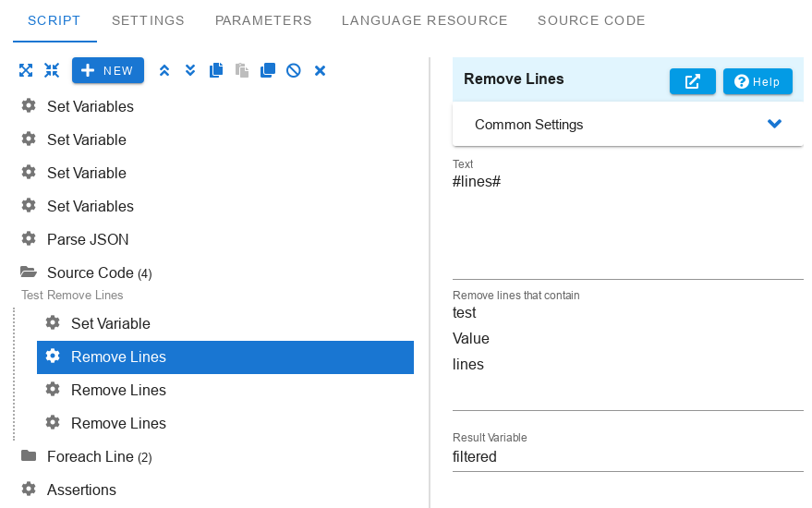Click the collapse all icon in toolbar
812x508 pixels.
(52, 70)
